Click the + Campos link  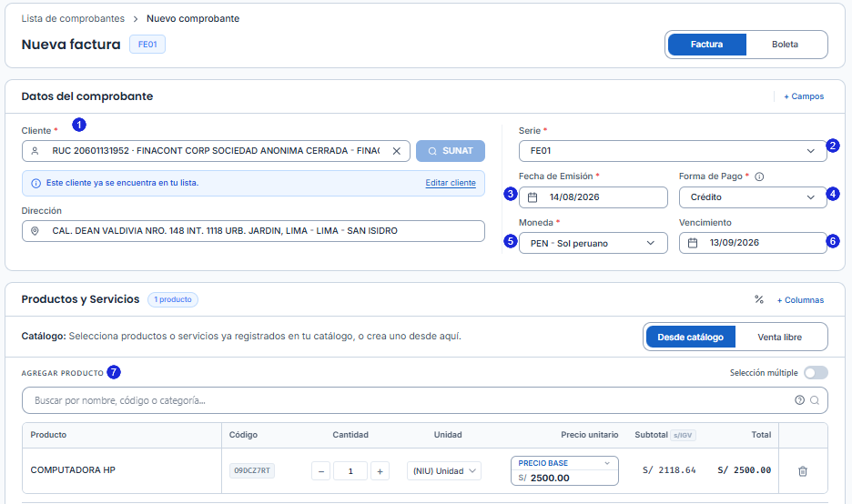pyautogui.click(x=804, y=96)
